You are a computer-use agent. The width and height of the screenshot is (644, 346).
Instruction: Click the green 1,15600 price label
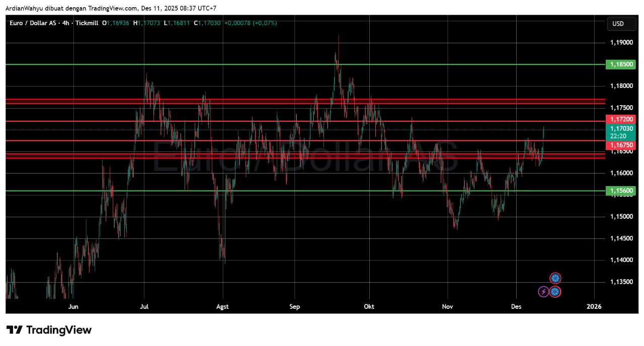coord(622,191)
